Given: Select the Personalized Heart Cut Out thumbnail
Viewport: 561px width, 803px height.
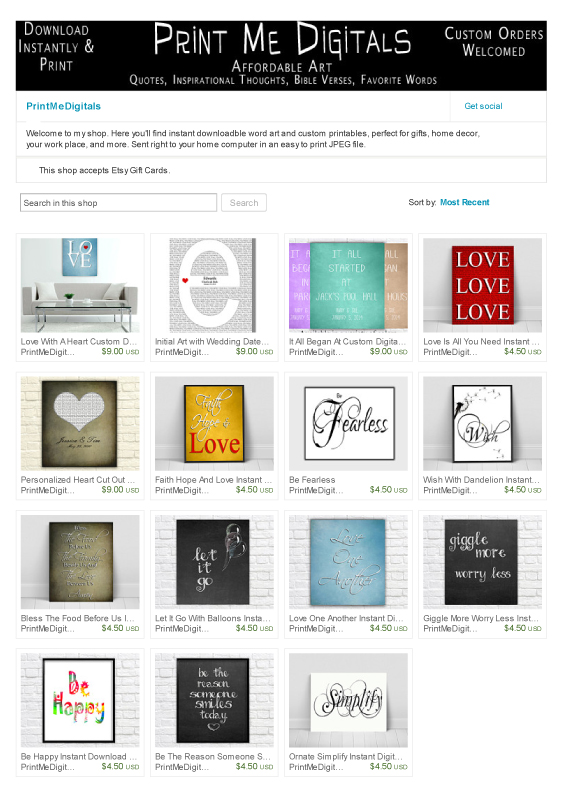Looking at the screenshot, I should [x=80, y=424].
